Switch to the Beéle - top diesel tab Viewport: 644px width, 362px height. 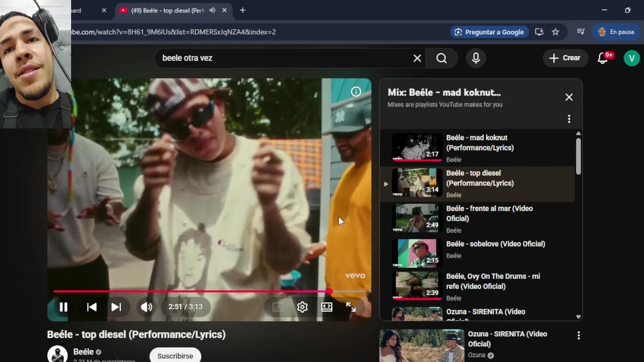[x=168, y=11]
